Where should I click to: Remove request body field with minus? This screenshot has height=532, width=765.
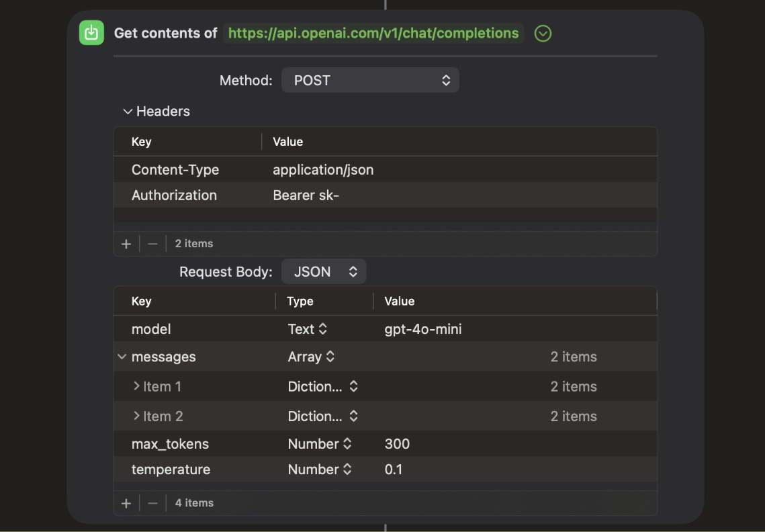pos(152,502)
